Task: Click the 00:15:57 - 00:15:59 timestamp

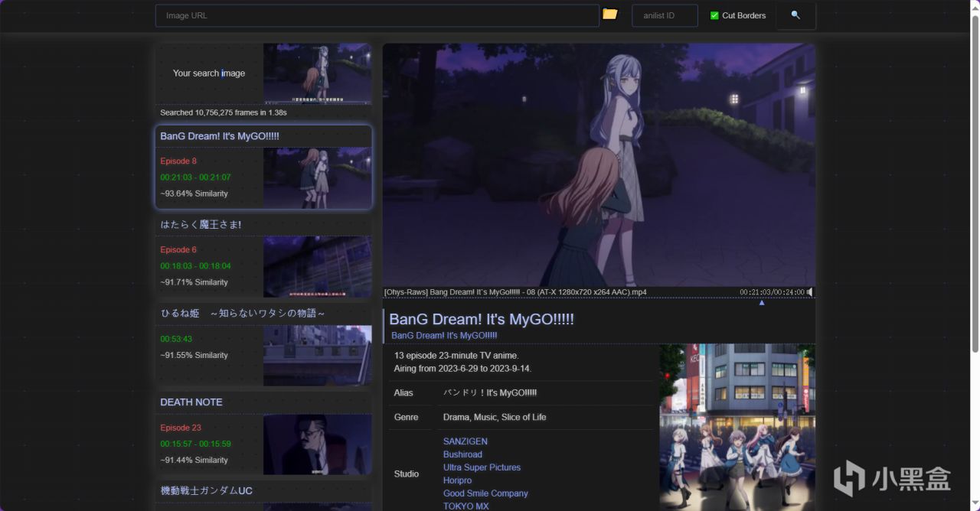Action: point(195,444)
